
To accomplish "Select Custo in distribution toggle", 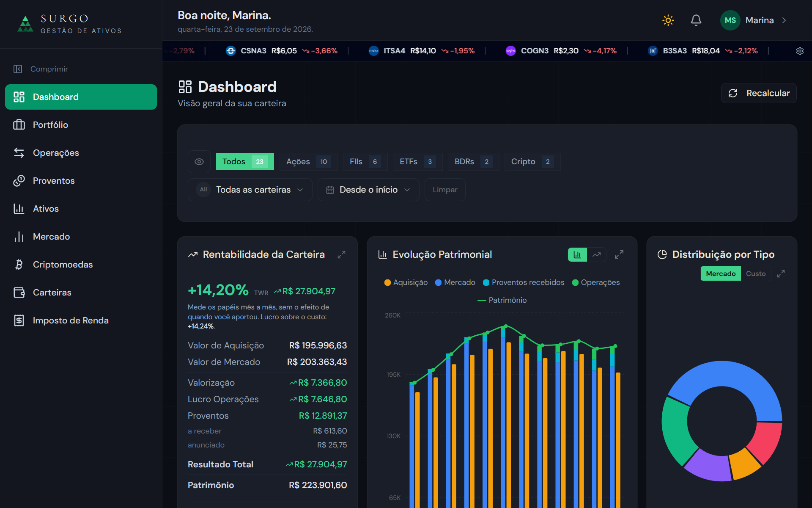I will tap(756, 273).
